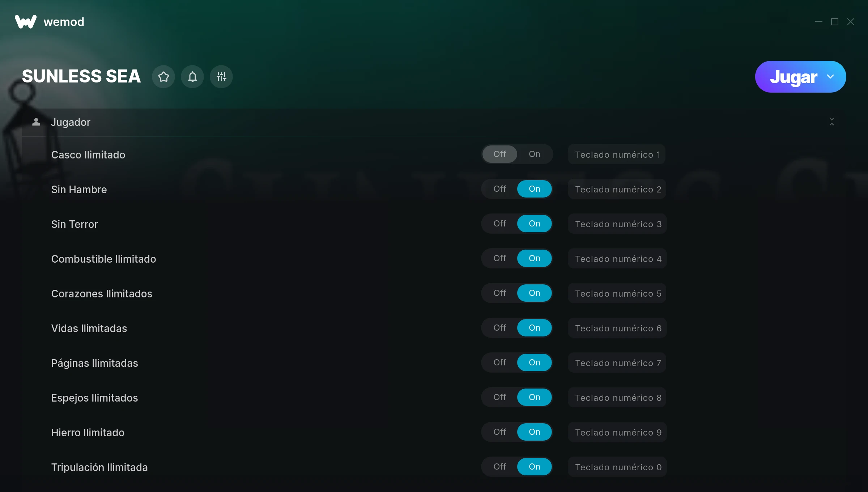Image resolution: width=868 pixels, height=492 pixels.
Task: Maximize the WeMod window
Action: [x=835, y=22]
